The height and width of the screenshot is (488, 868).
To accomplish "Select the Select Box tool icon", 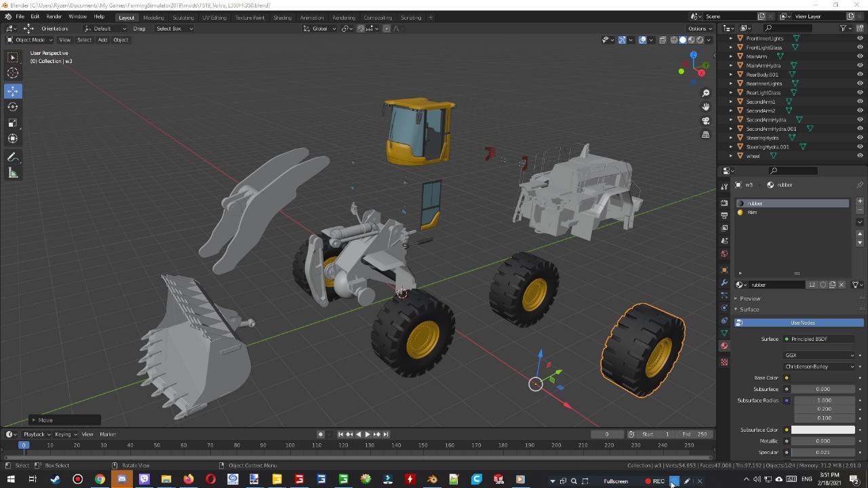I will point(13,58).
